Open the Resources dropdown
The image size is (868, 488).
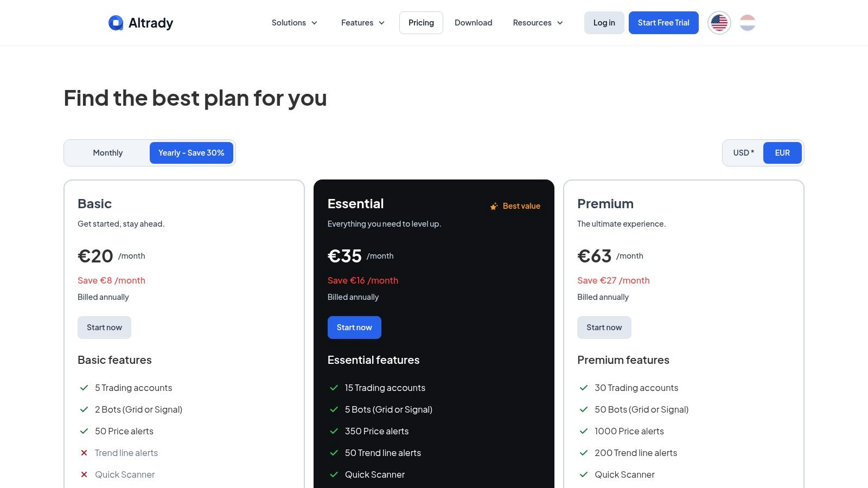(537, 23)
